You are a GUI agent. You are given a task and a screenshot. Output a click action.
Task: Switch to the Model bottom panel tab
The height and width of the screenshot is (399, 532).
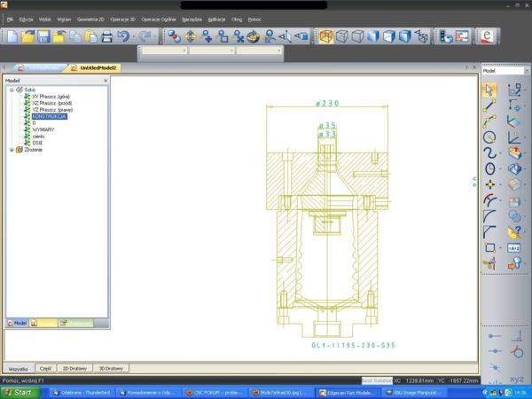(x=17, y=323)
